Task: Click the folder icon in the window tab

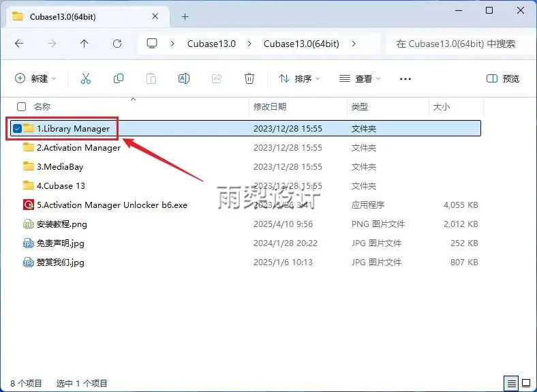Action: (x=18, y=16)
